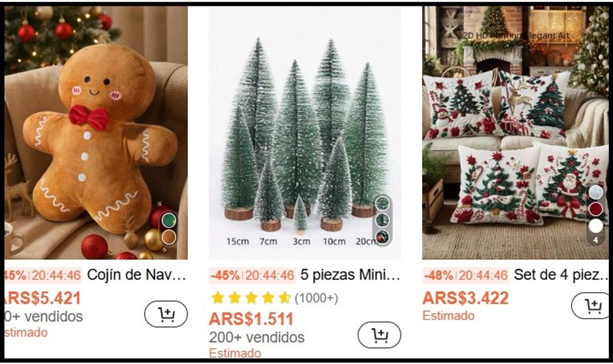Select white swatch on pillow set
This screenshot has height=364, width=613.
pos(596,226)
